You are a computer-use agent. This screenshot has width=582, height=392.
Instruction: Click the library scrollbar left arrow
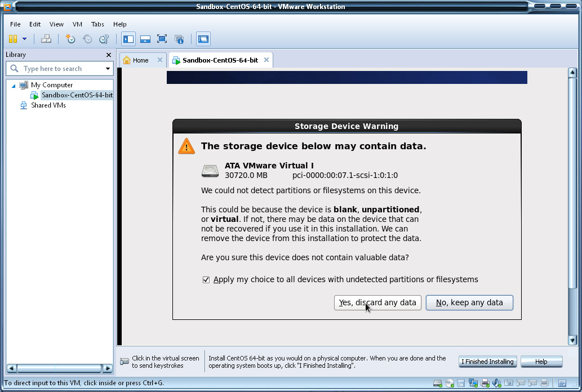tap(11, 368)
